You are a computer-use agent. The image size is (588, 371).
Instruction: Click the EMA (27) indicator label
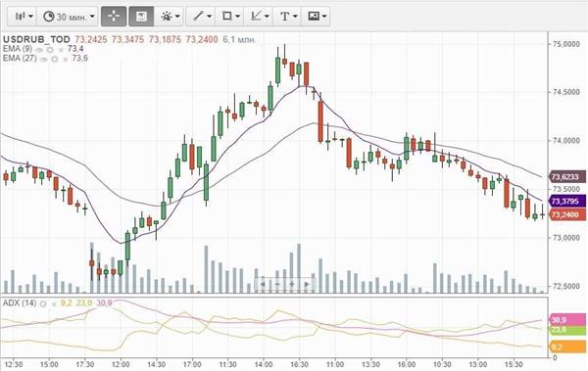coord(20,58)
